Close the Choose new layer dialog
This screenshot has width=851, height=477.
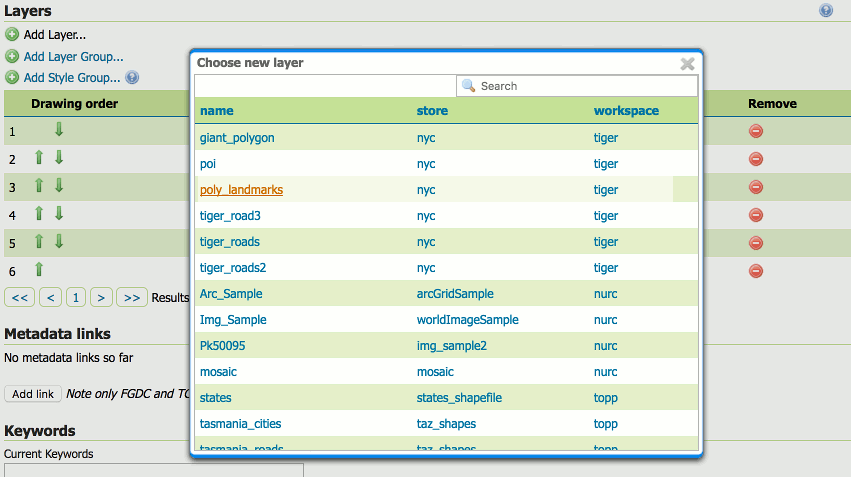pos(687,64)
